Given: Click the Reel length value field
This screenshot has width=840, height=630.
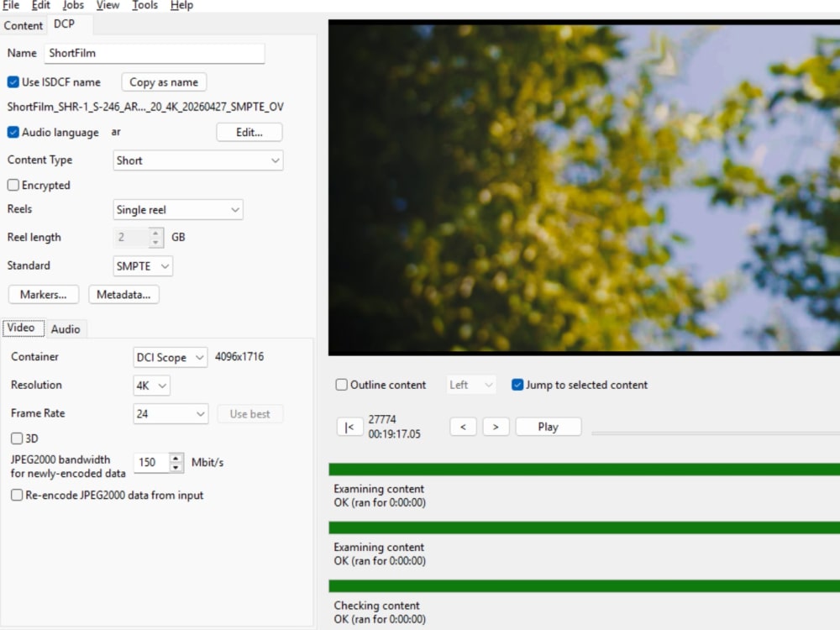Looking at the screenshot, I should (131, 238).
